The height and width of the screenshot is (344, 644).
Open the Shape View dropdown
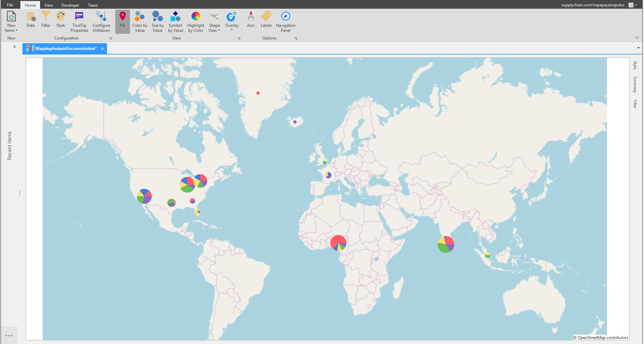(x=214, y=22)
